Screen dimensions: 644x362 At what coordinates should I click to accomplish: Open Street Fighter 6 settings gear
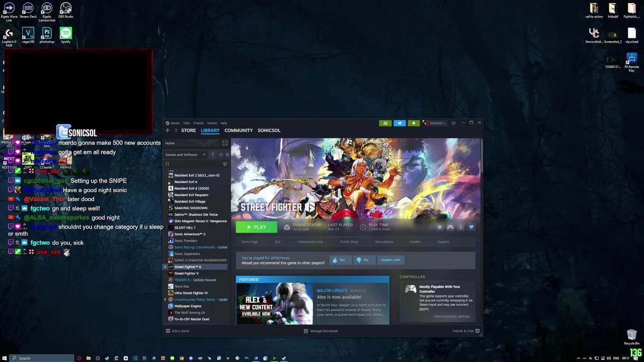pyautogui.click(x=439, y=227)
